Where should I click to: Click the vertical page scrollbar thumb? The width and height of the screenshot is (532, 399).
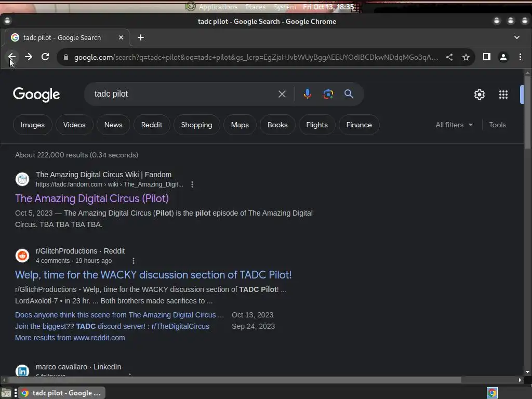(x=527, y=112)
